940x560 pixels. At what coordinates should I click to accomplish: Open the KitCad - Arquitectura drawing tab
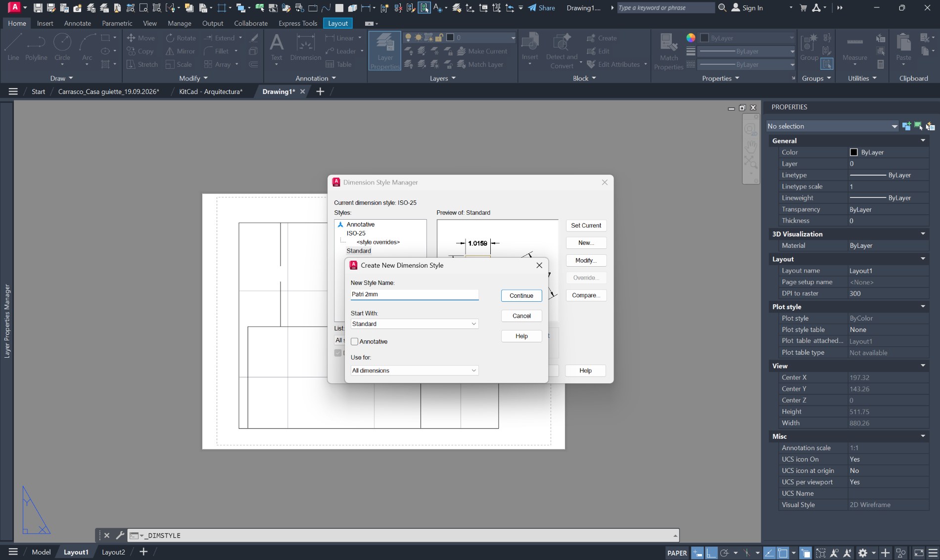point(211,92)
